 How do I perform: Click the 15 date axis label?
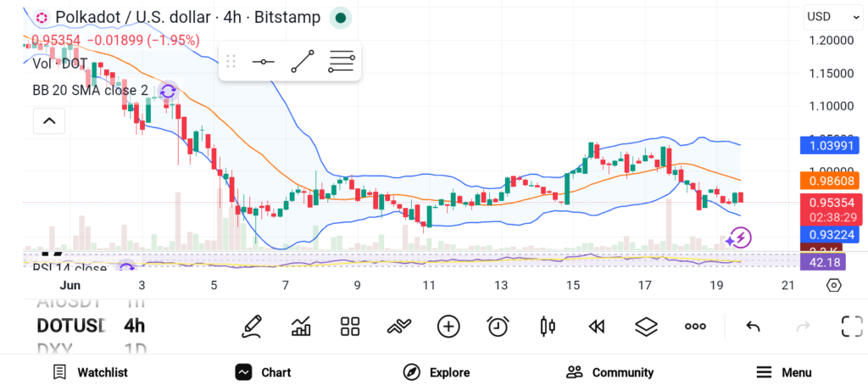click(572, 286)
